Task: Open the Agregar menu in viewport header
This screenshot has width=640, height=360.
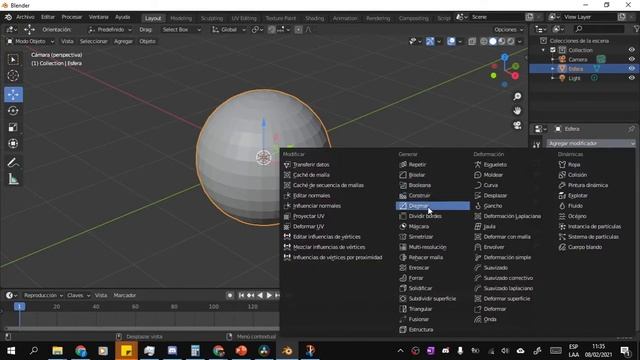Action: point(123,41)
